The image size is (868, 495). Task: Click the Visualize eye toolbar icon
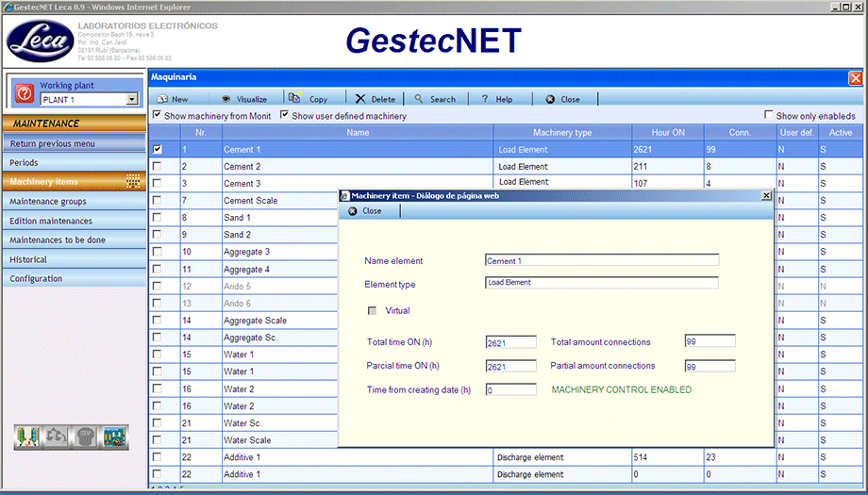225,99
